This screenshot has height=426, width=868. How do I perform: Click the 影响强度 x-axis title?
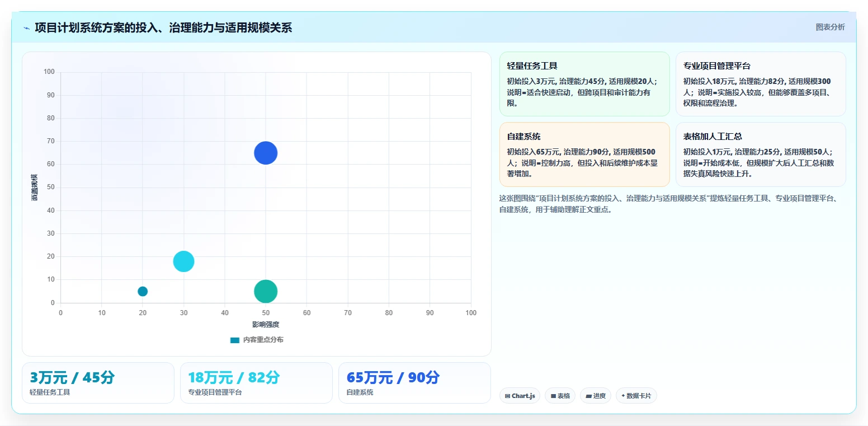(x=266, y=324)
